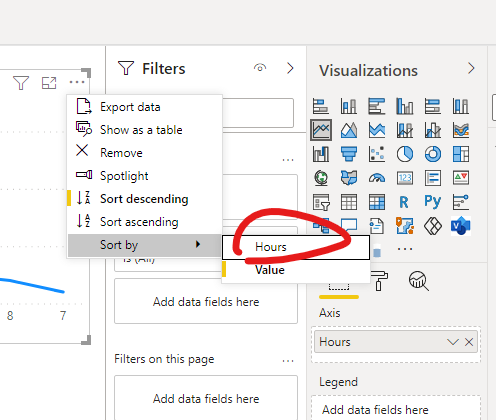Collapse the Visualizations pane chevron

click(x=471, y=68)
